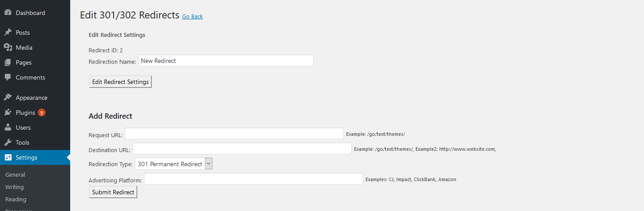Click the Appearance paintbrush icon
This screenshot has height=211, width=644.
point(8,98)
